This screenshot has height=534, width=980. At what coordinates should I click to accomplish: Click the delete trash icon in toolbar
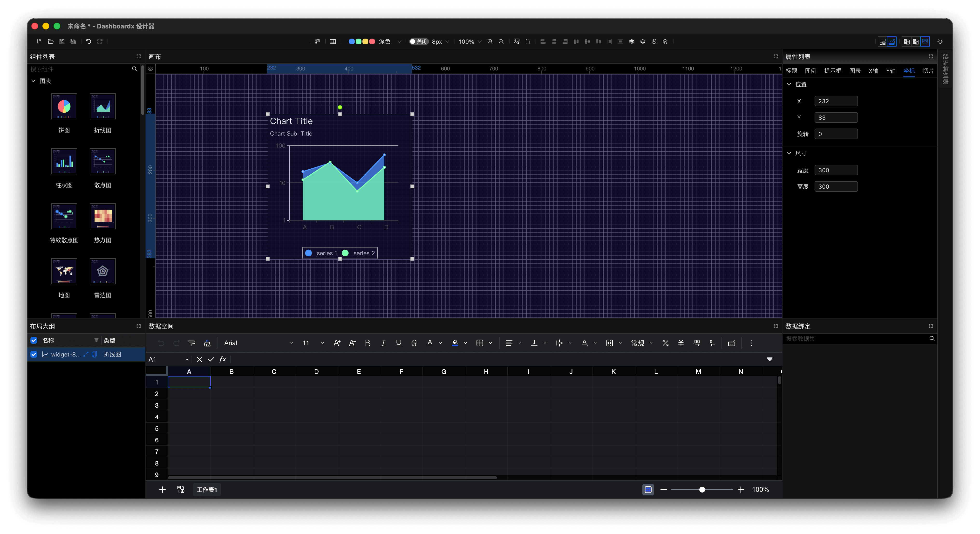point(528,41)
